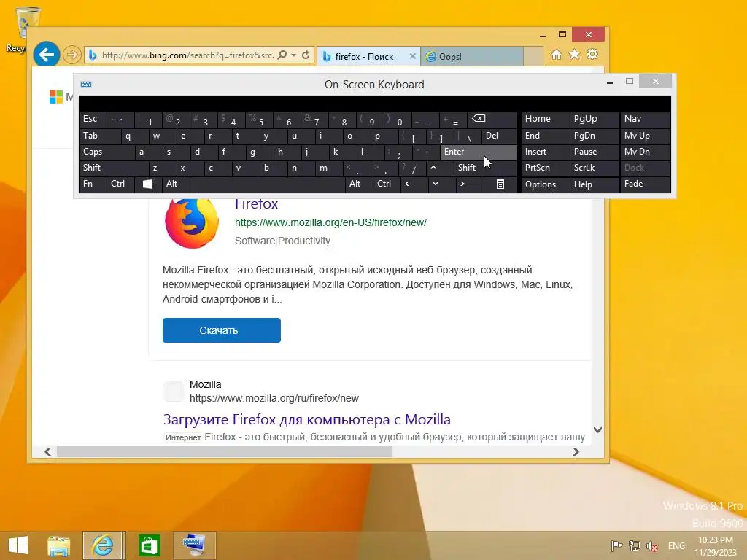
Task: Click the Enter key on On-Screen Keyboard
Action: [479, 152]
